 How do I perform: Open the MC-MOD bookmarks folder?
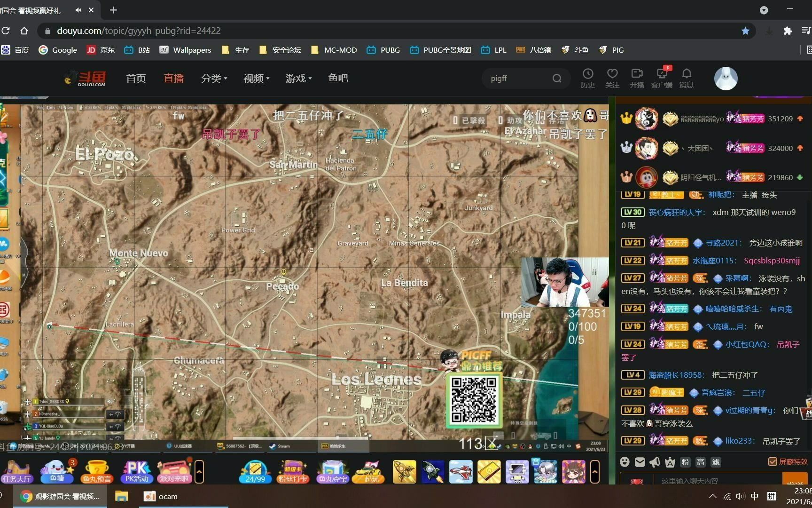point(334,50)
